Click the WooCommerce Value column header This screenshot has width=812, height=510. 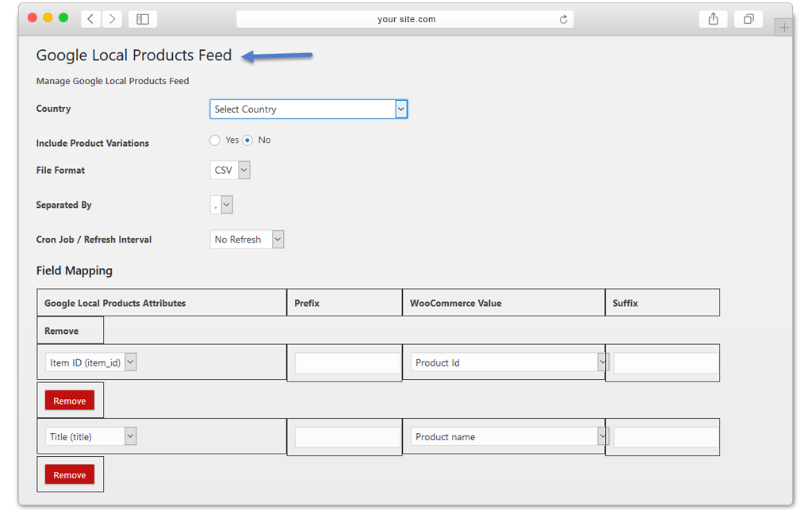[504, 303]
